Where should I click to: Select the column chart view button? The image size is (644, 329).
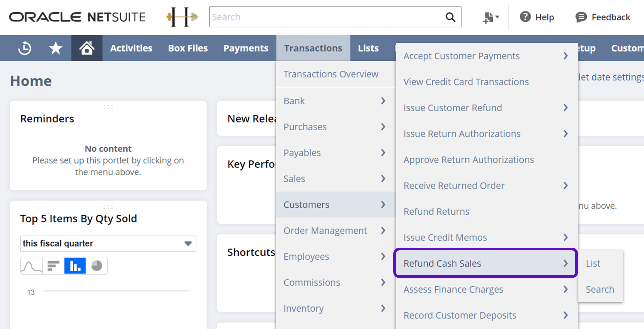coord(75,266)
